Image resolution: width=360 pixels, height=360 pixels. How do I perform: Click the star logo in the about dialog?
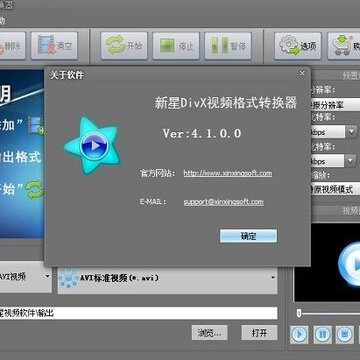click(93, 145)
